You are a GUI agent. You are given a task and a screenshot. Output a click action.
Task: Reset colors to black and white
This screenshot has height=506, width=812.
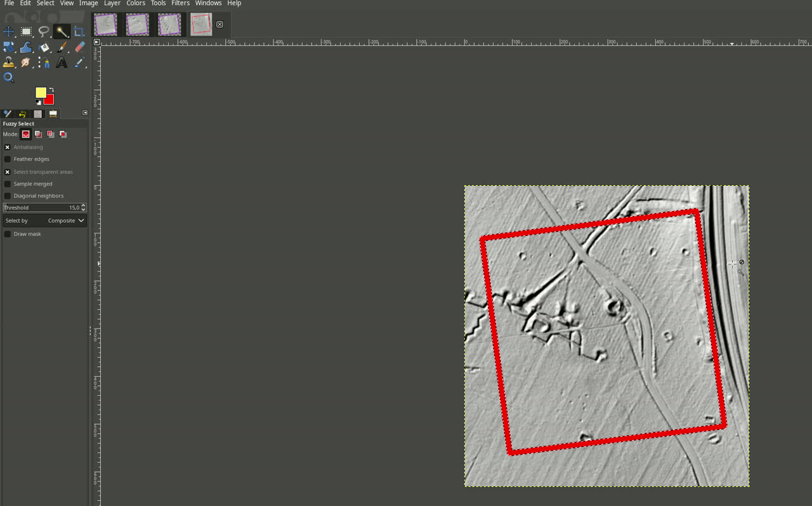(39, 102)
